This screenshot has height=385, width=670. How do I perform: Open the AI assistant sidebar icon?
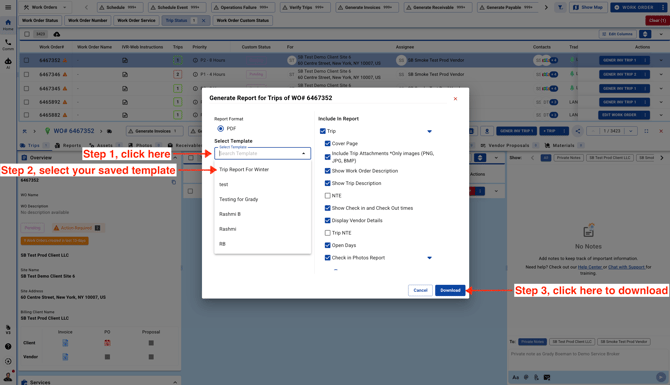8,63
